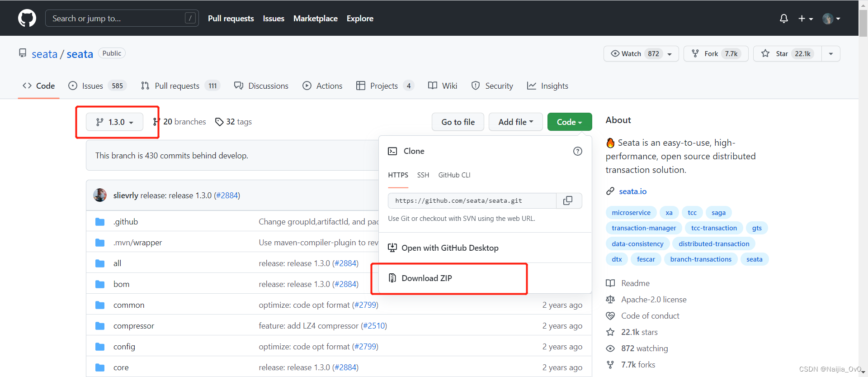
Task: Open the Insights tab
Action: click(547, 86)
